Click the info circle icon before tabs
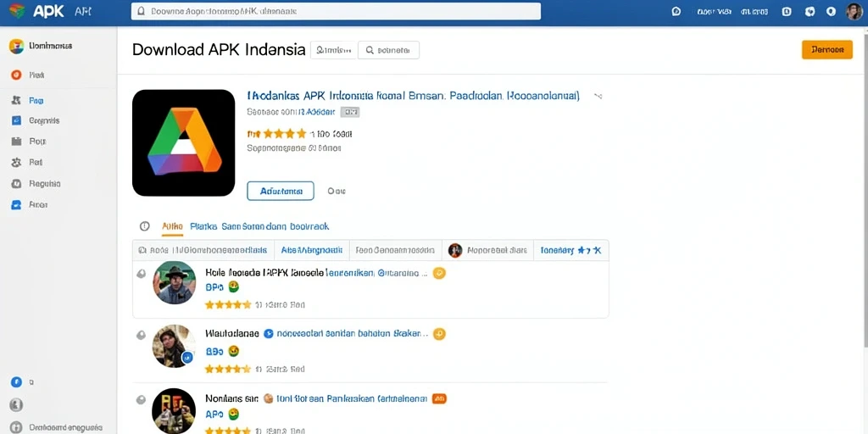The height and width of the screenshot is (434, 868). (144, 225)
